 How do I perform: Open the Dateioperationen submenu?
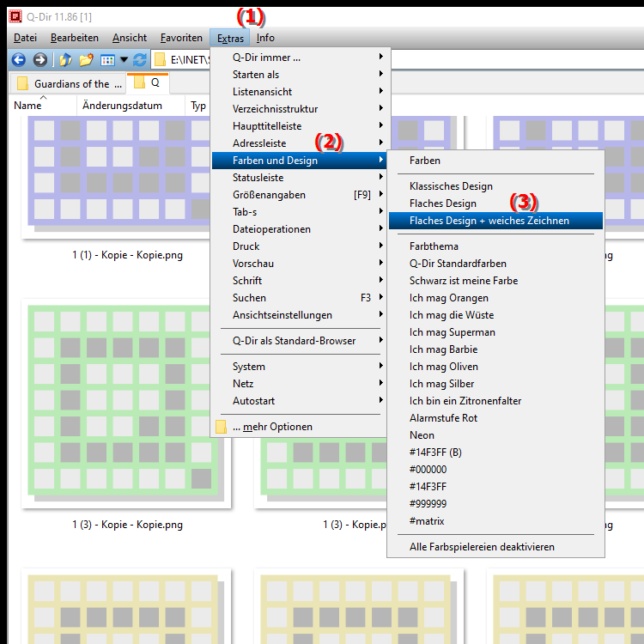pos(299,229)
